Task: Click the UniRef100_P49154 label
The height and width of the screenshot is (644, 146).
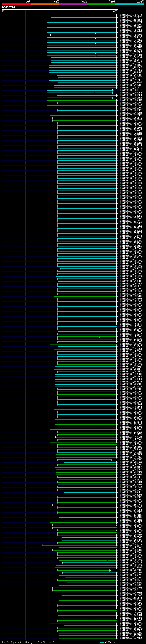Action: point(131,299)
